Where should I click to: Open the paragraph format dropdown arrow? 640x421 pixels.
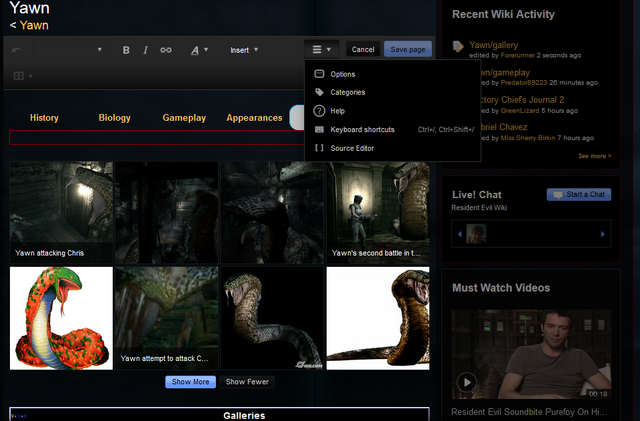coord(99,50)
